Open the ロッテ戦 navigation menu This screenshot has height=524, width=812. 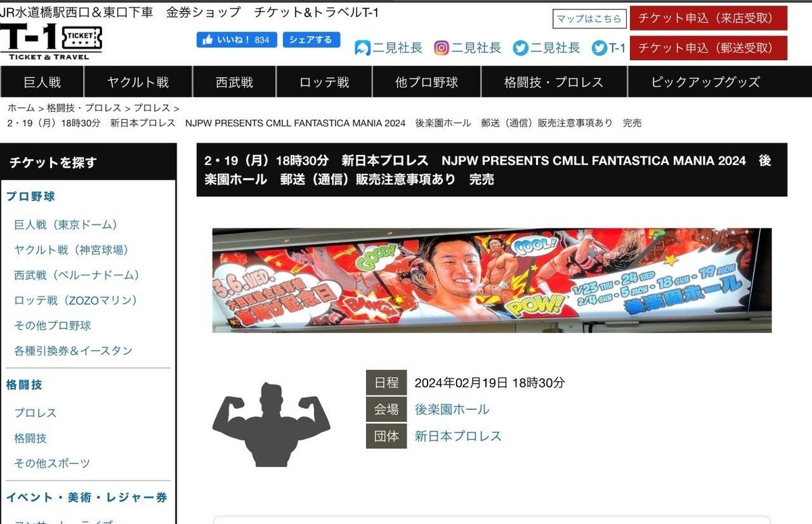pyautogui.click(x=324, y=82)
